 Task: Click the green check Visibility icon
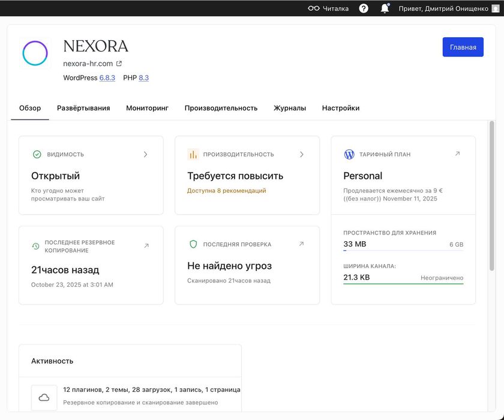pos(37,154)
